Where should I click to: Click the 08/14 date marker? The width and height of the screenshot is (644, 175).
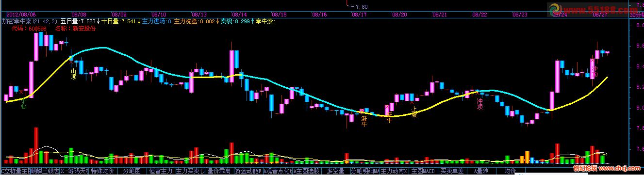239,15
